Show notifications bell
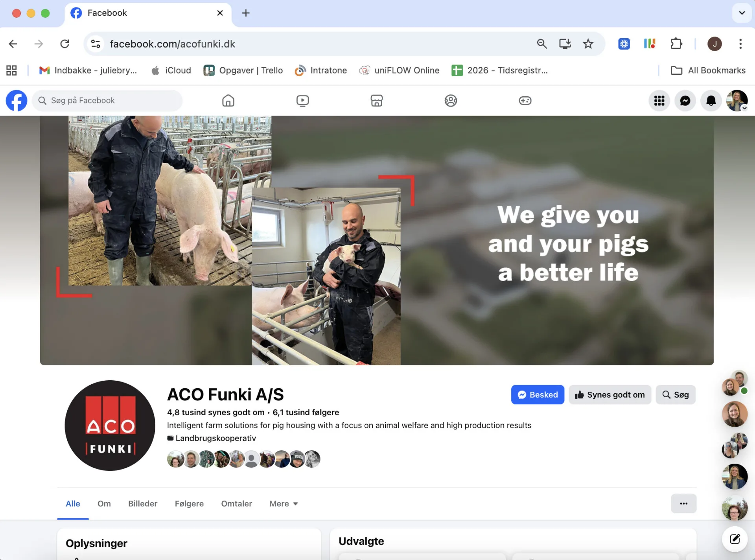The image size is (755, 560). point(711,101)
